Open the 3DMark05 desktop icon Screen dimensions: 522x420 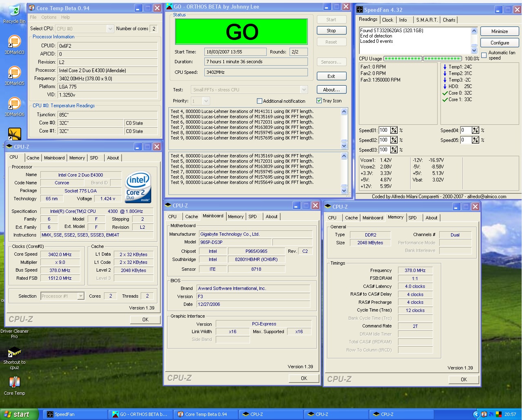click(14, 73)
